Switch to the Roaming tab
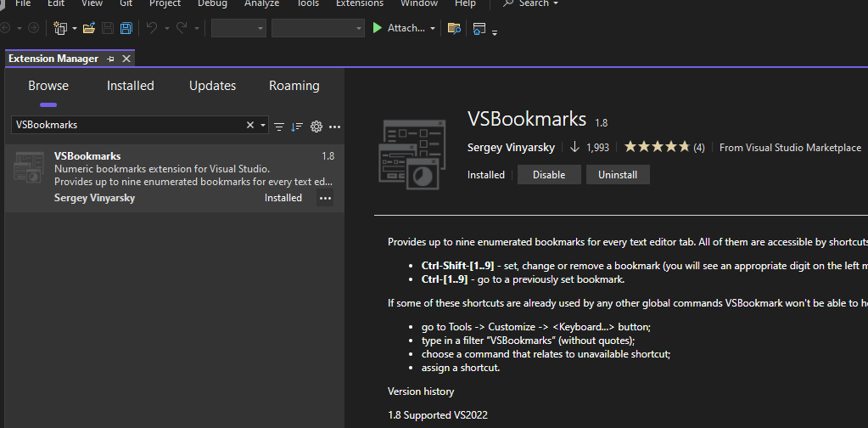 tap(294, 86)
